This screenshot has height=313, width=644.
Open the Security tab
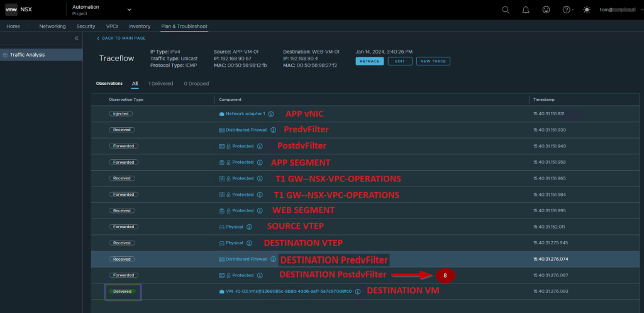(x=86, y=26)
